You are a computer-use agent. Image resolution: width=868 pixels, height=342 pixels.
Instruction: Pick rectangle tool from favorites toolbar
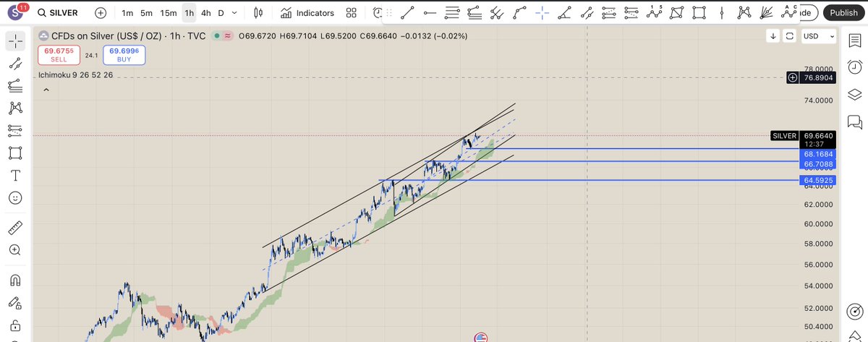[699, 12]
